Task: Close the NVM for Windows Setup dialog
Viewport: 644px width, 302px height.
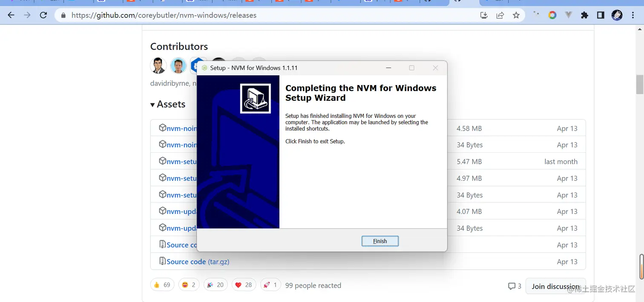Action: pyautogui.click(x=435, y=68)
